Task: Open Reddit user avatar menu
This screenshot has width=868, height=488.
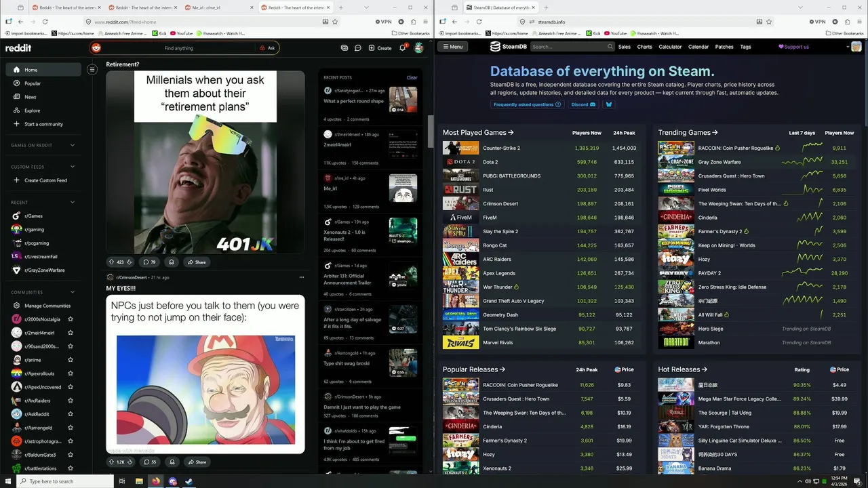Action: pyautogui.click(x=419, y=48)
